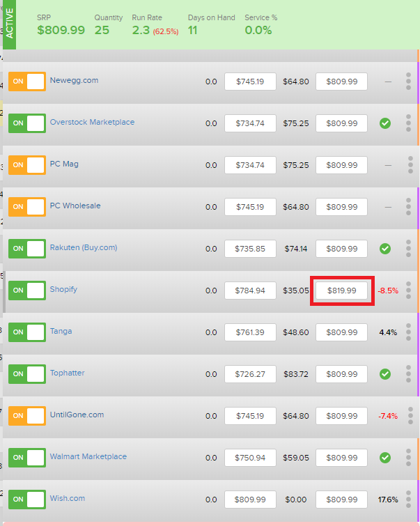Click the ACTIVE status label
Image resolution: width=420 pixels, height=526 pixels.
[9, 24]
